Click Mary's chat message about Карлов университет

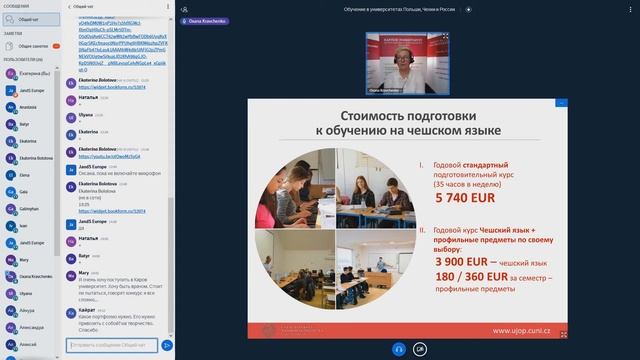pos(120,289)
